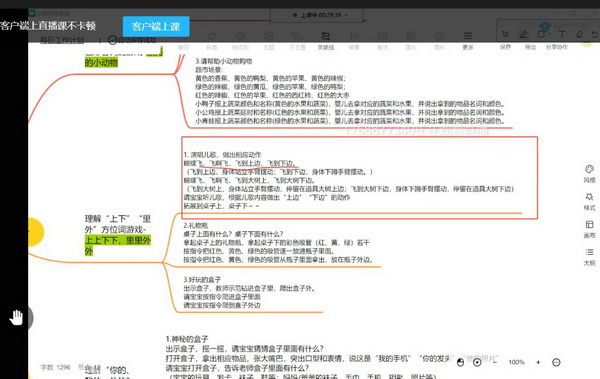Zoom out with the minus button
Screen dimensions: 600x379
click(496, 362)
